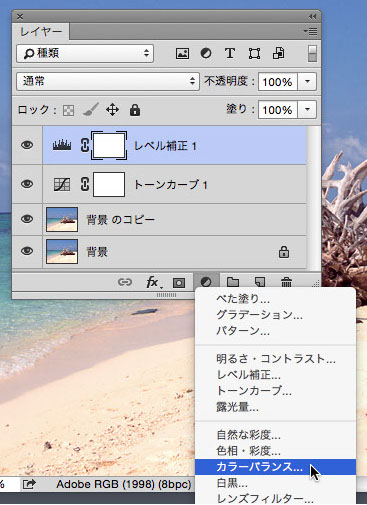Select layer mask thumbnail of トーンカーブ 1
Viewport: 367px width, 505px height.
(109, 184)
